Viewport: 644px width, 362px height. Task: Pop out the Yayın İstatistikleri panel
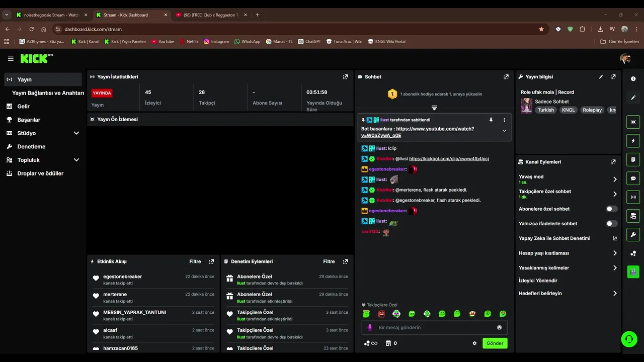[345, 77]
